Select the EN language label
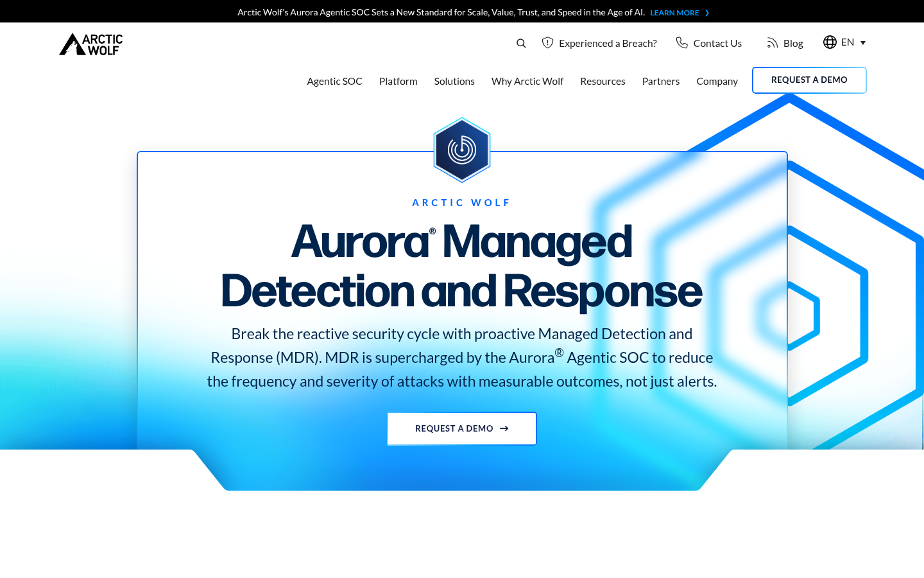The image size is (924, 578). [848, 42]
